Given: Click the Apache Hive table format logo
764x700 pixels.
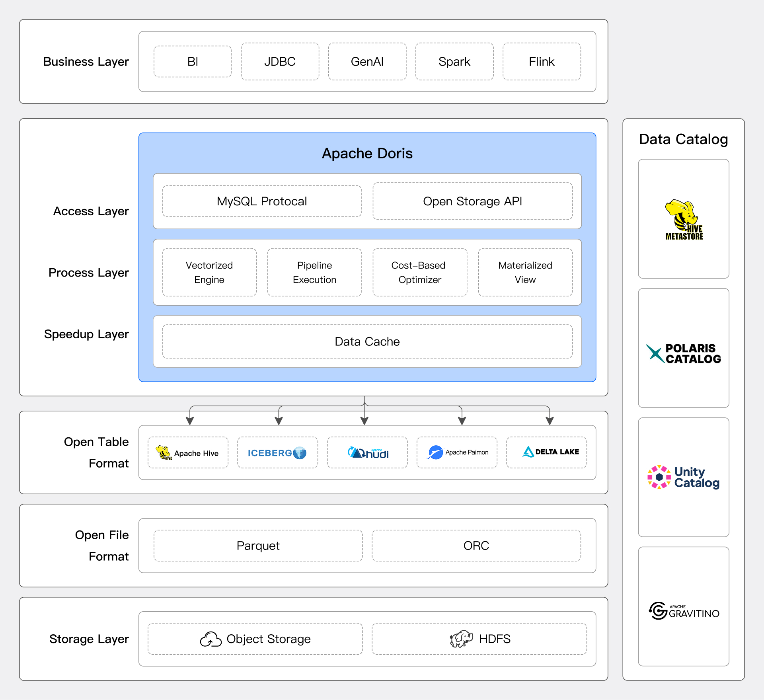Looking at the screenshot, I should 188,453.
